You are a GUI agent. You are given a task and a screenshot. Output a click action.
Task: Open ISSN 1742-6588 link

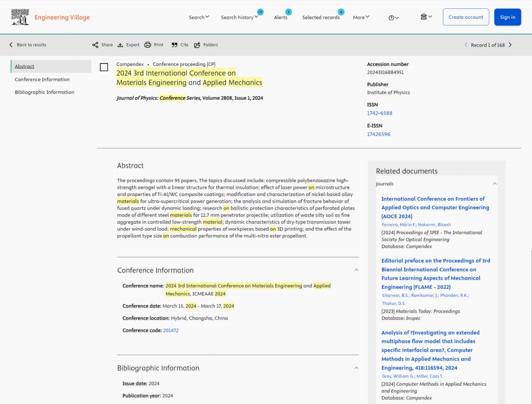click(379, 113)
